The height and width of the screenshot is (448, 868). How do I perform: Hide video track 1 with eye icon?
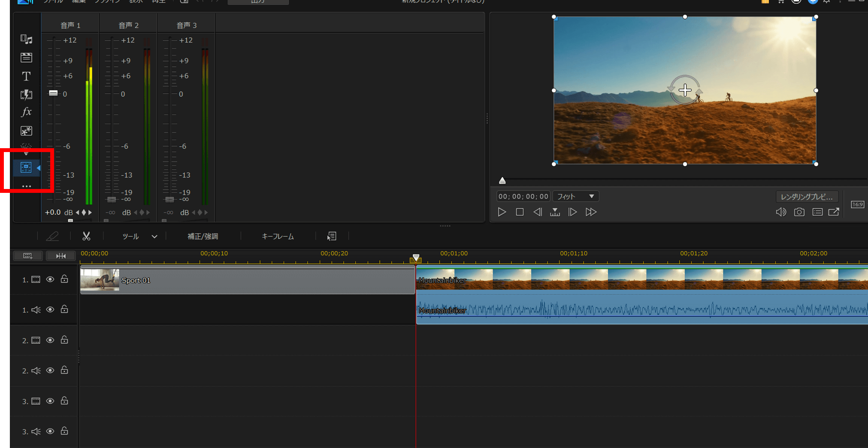[50, 280]
